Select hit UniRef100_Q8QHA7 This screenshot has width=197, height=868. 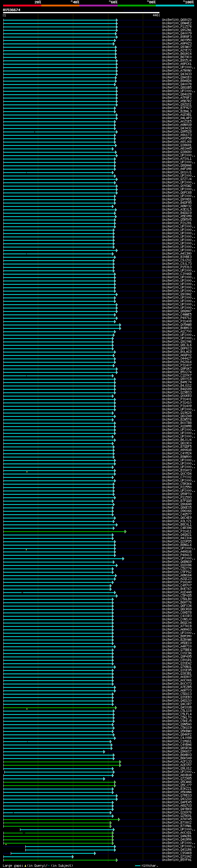[177, 311]
